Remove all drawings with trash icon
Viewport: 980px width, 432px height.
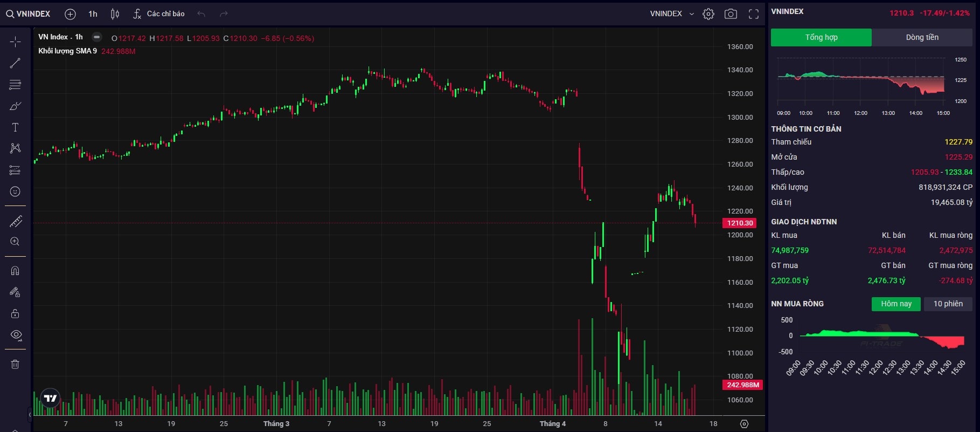(15, 364)
